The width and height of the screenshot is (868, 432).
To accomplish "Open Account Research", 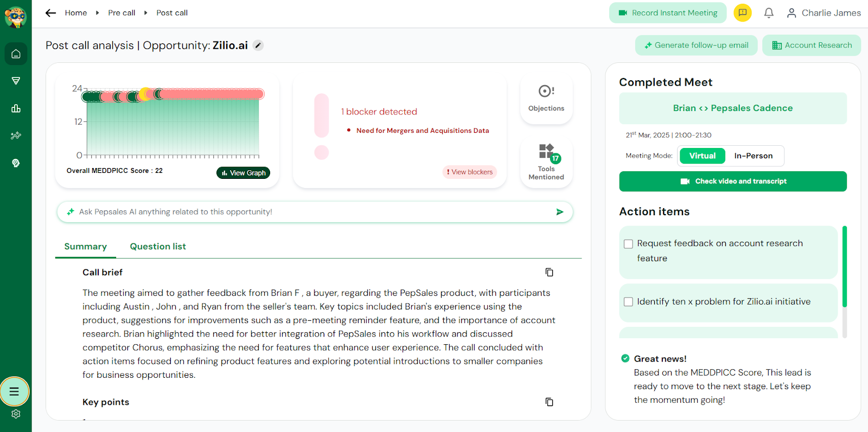I will (x=812, y=46).
